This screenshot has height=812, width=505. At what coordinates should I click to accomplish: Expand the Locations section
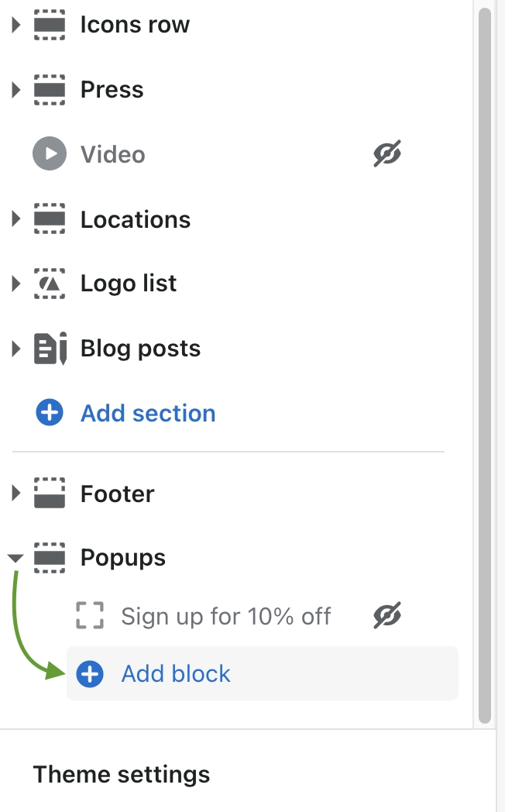pos(15,219)
